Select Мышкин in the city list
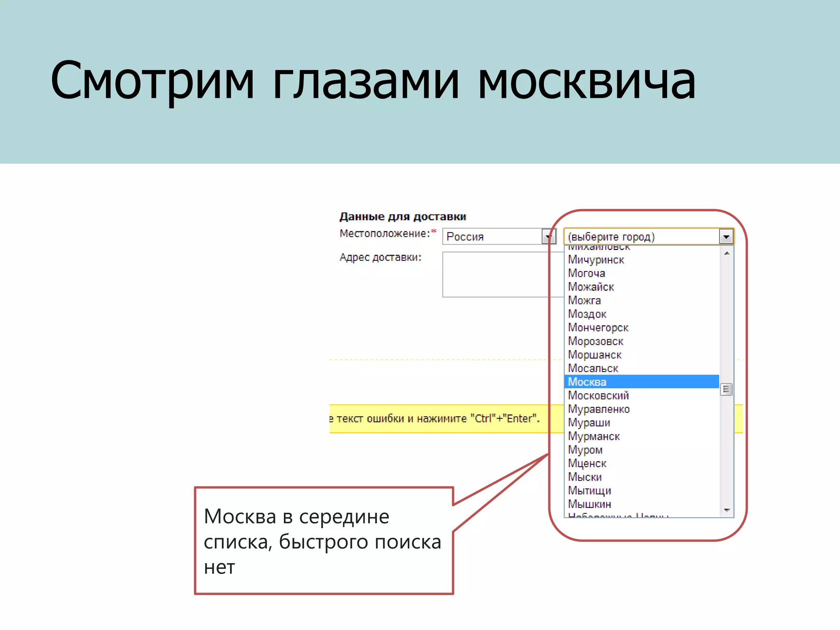This screenshot has width=840, height=630. (642, 504)
